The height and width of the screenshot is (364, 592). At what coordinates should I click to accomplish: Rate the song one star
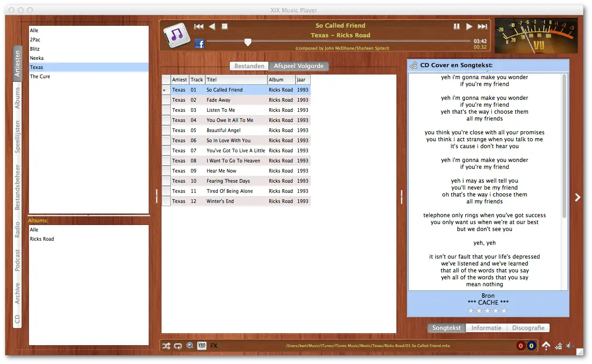click(x=471, y=311)
